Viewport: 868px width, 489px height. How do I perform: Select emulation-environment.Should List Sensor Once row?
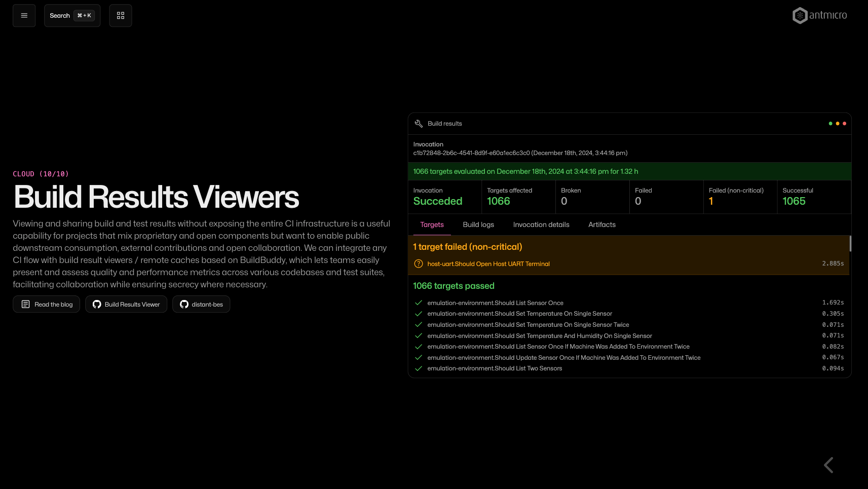[629, 303]
